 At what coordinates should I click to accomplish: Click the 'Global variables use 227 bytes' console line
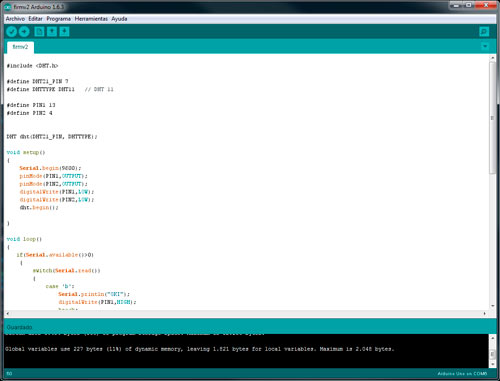[x=200, y=349]
